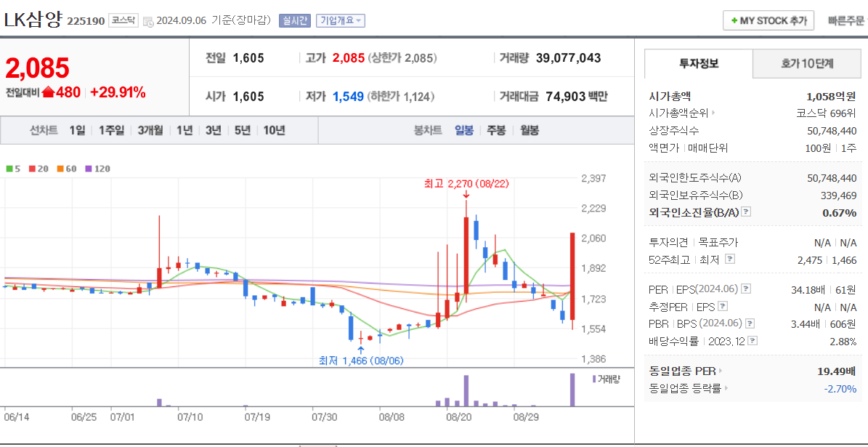Click the 상한가 2,085 upper limit text
The height and width of the screenshot is (447, 868).
tap(402, 58)
